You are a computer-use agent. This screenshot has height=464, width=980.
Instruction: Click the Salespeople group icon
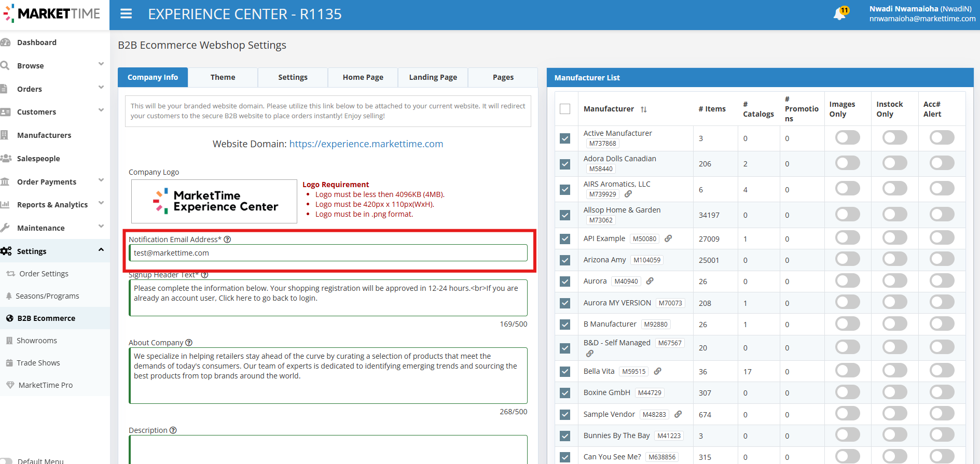point(6,158)
